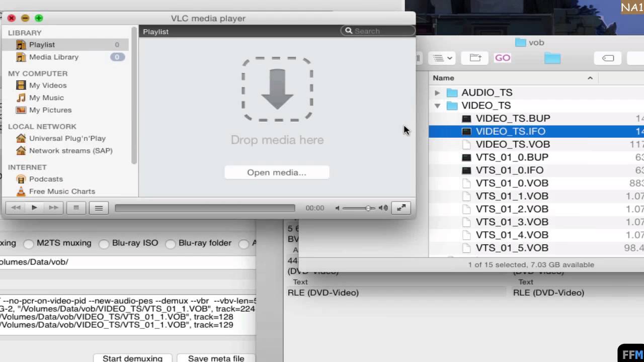The image size is (644, 362).
Task: Click the output path field ending in /vob/
Action: pyautogui.click(x=128, y=262)
